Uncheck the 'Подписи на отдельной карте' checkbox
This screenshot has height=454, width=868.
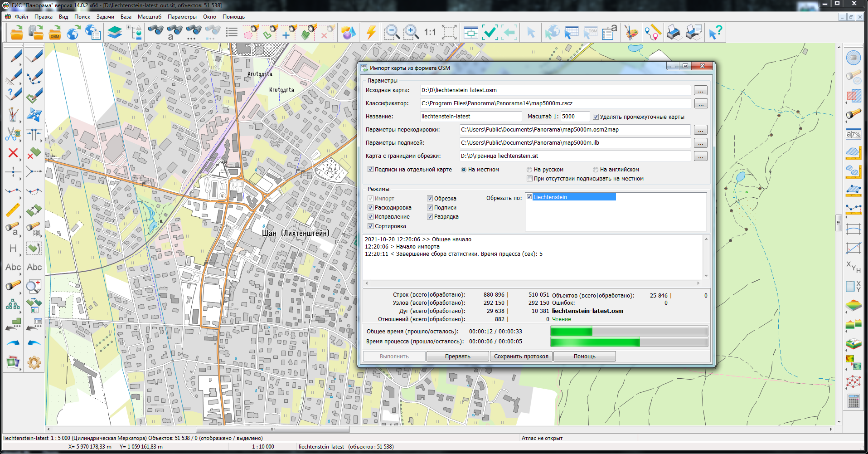tap(370, 170)
